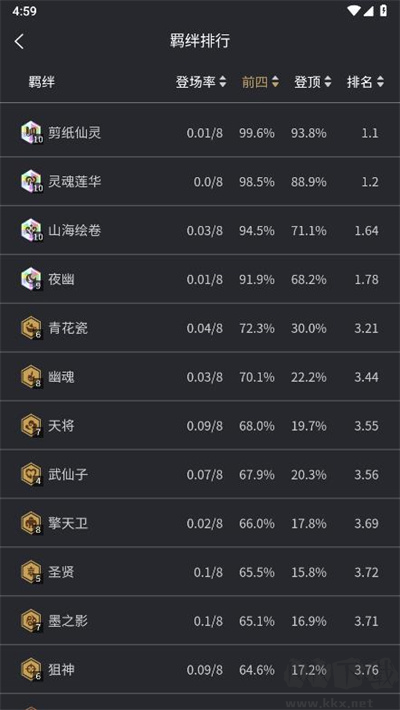Viewport: 400px width, 710px height.
Task: Tap the 擎天卫 trait icon
Action: (x=32, y=523)
